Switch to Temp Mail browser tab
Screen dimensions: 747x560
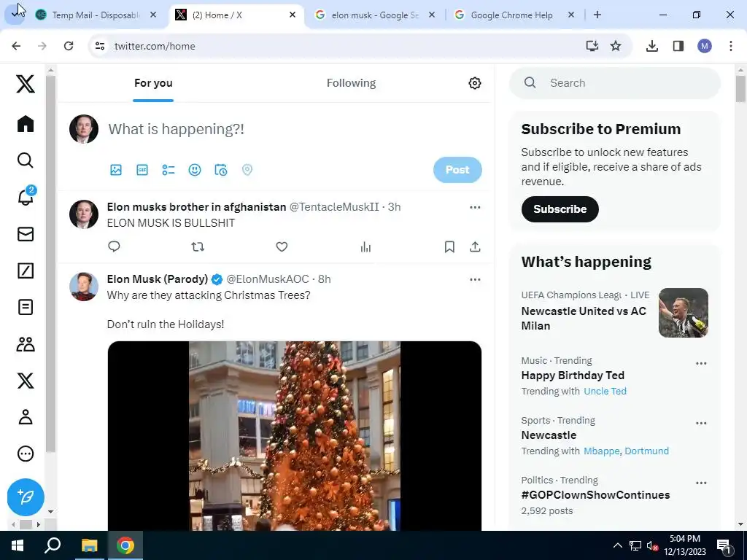pos(96,15)
